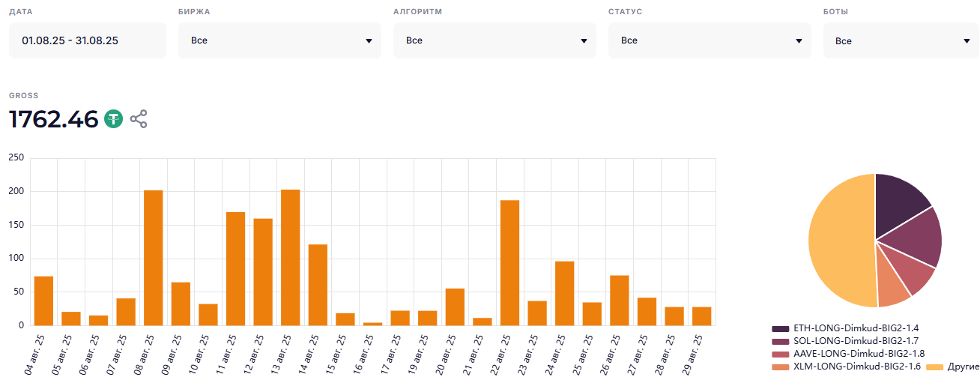
Task: Expand the Алгоритм dropdown
Action: (494, 40)
